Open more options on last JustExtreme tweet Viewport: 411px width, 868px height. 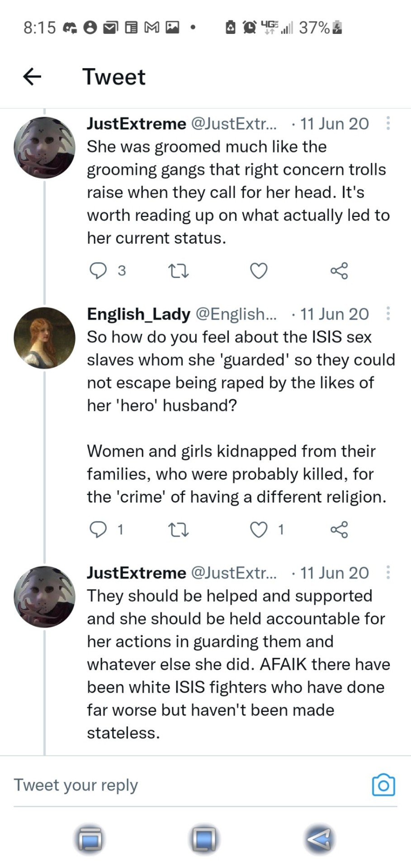388,573
